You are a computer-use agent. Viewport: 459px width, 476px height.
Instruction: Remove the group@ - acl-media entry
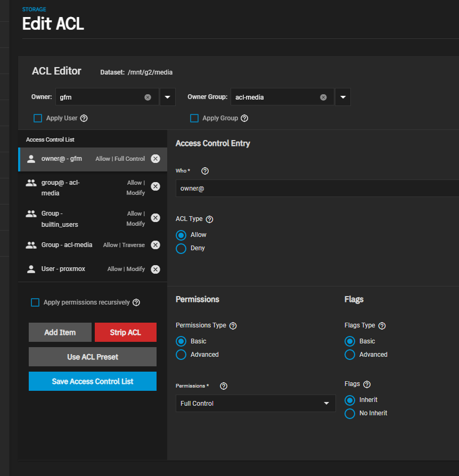(155, 186)
